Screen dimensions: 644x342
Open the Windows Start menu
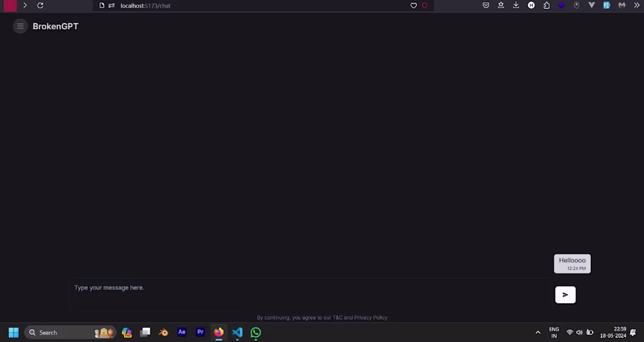(x=13, y=332)
